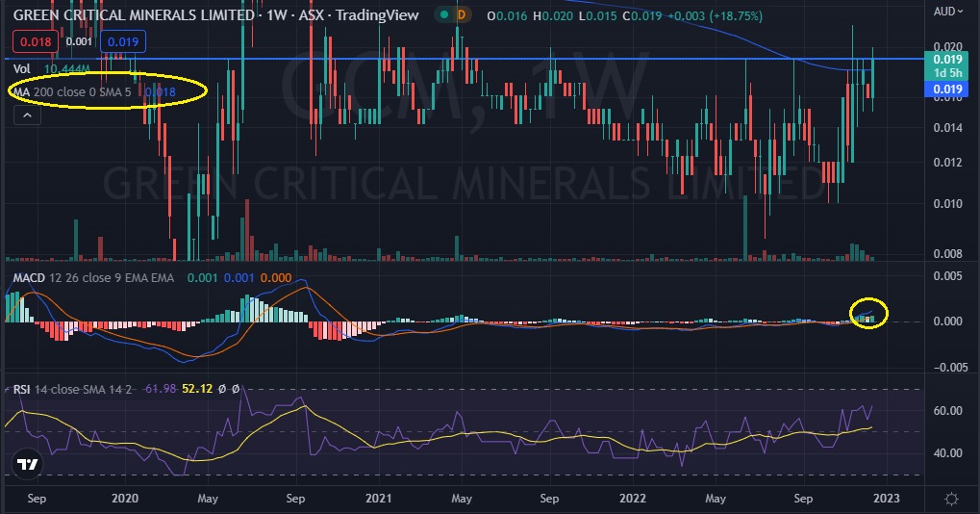Click the green market status dot
980x514 pixels.
tap(443, 15)
